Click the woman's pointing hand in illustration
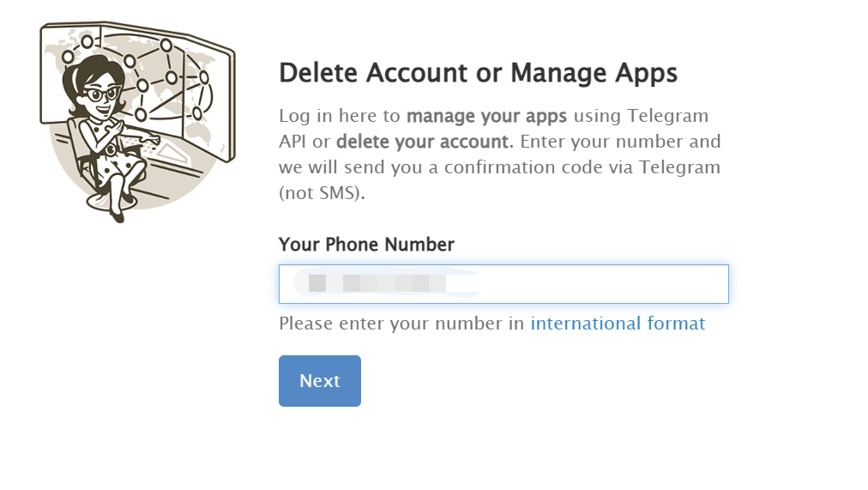This screenshot has height=490, width=868. (151, 138)
